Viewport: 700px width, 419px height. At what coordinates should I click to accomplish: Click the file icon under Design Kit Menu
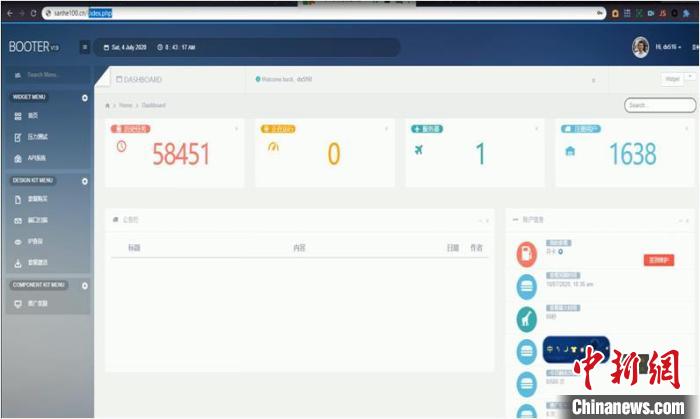click(x=18, y=199)
